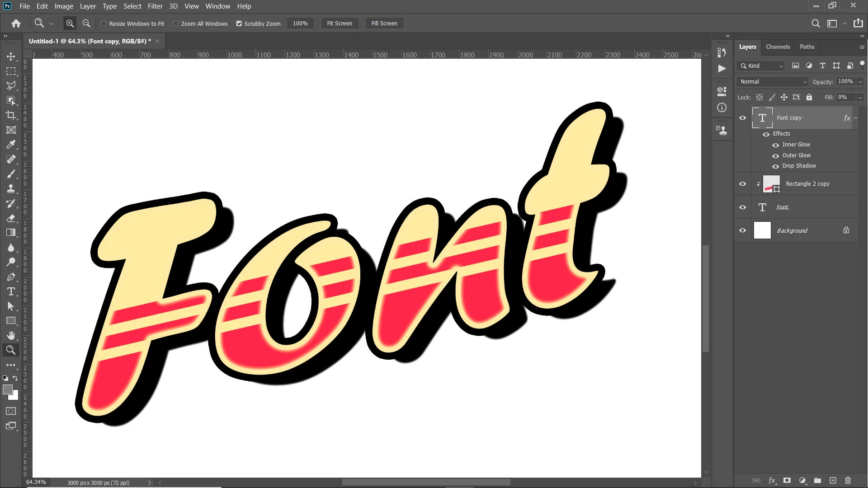The image size is (868, 488).
Task: Add a layer mask button
Action: [x=787, y=480]
